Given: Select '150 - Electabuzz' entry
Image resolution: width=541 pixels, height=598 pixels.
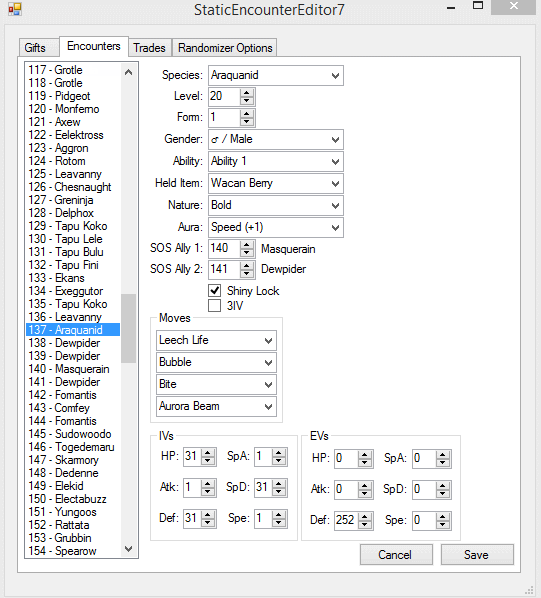Looking at the screenshot, I should (x=73, y=499).
